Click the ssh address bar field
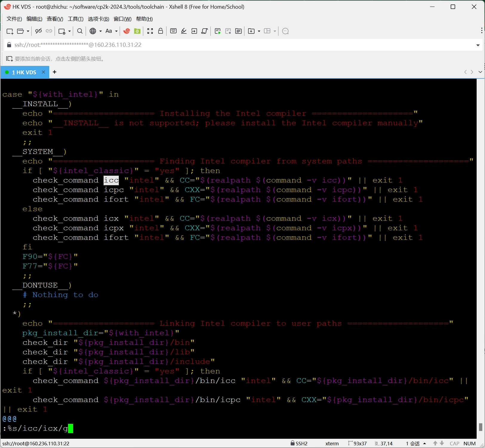The height and width of the screenshot is (448, 485). pos(243,45)
